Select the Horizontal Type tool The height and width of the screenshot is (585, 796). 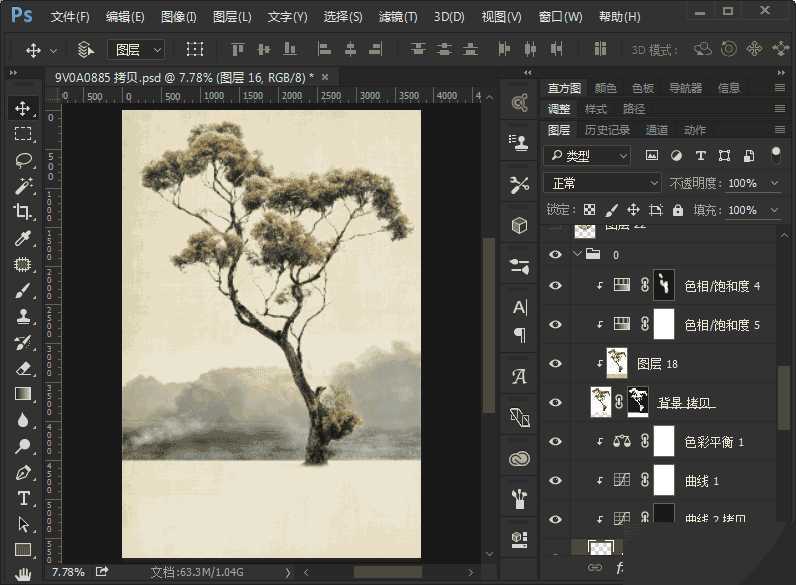pos(23,498)
